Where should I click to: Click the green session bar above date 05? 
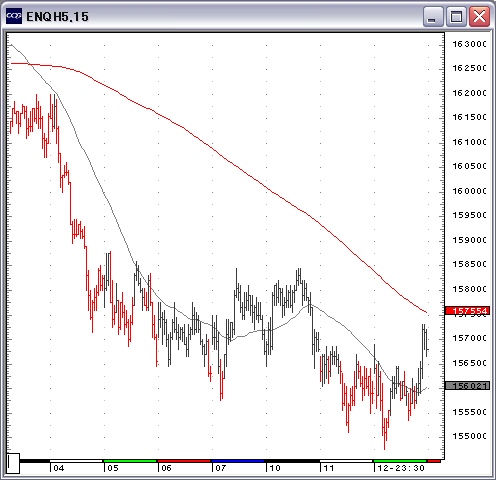pos(130,461)
